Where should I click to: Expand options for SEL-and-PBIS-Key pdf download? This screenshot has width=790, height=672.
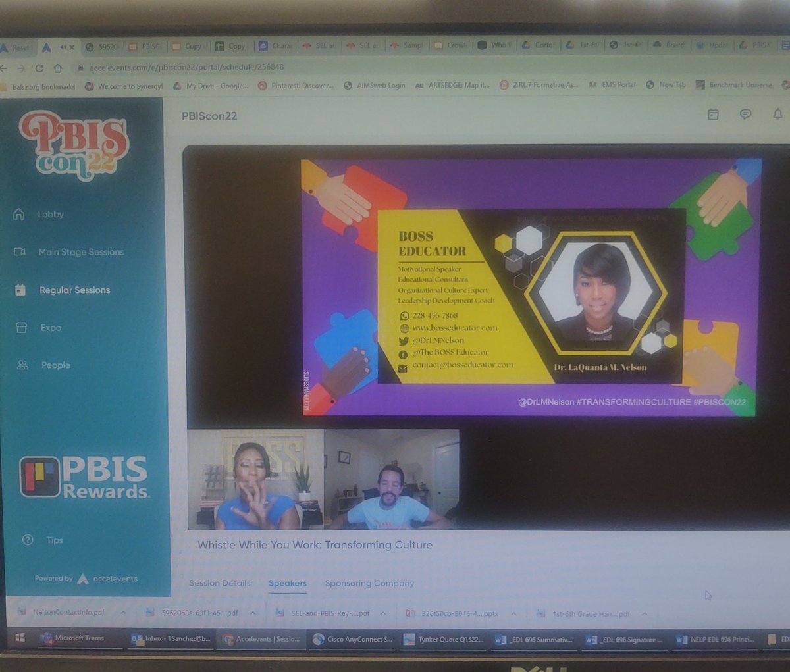coord(383,613)
